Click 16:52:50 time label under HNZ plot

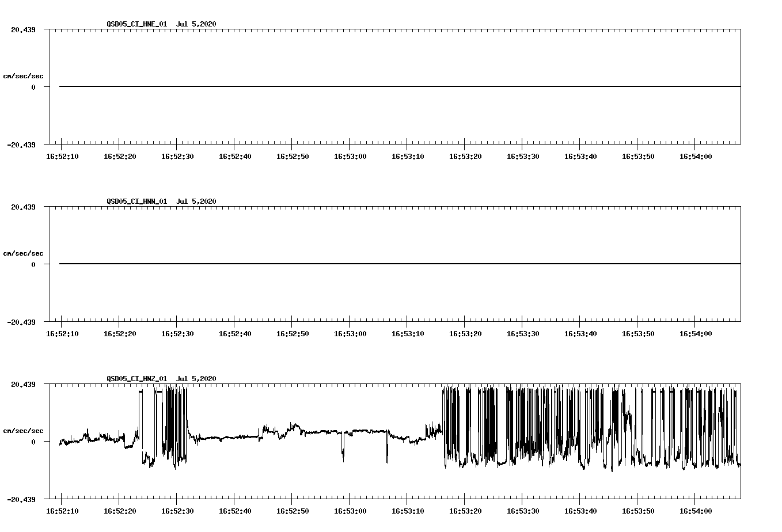(x=293, y=511)
